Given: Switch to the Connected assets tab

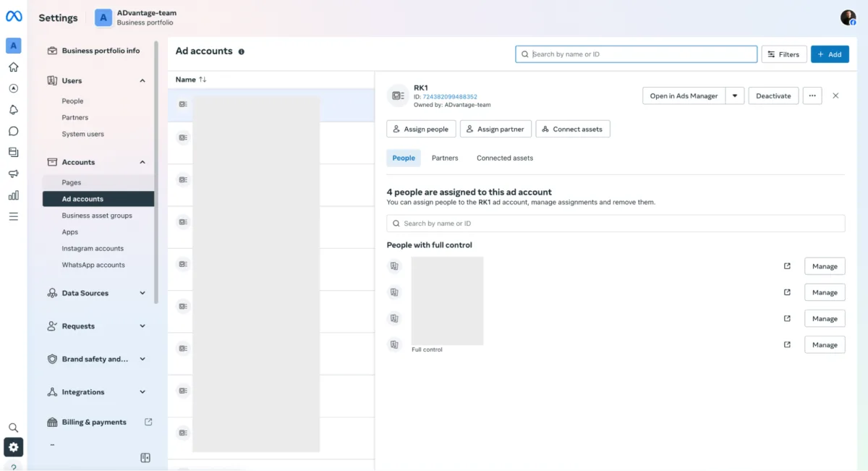Looking at the screenshot, I should (x=504, y=158).
